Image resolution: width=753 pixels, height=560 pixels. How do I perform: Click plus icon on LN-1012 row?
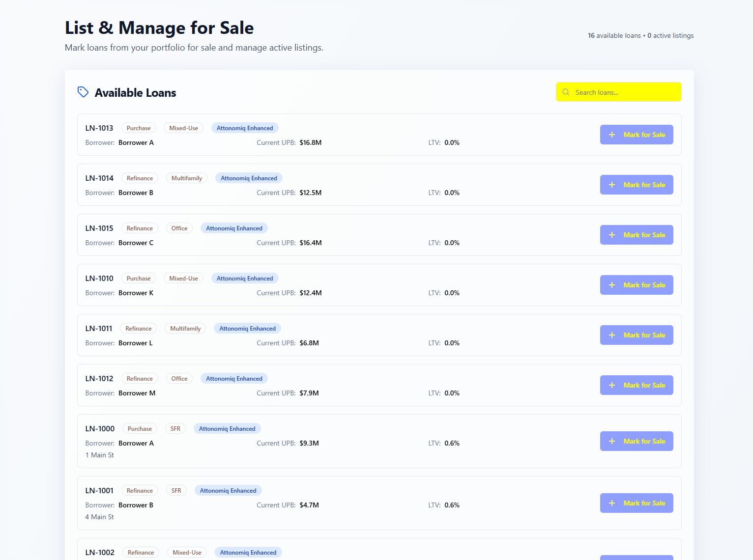coord(612,385)
